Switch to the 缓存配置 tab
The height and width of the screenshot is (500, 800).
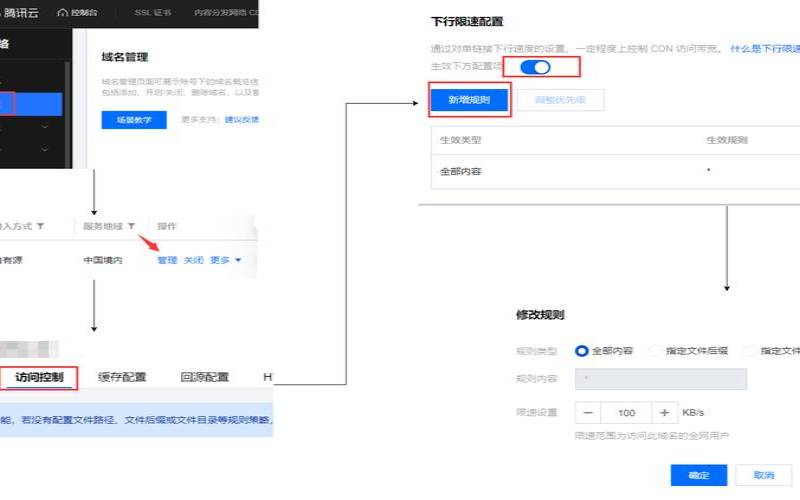[122, 377]
